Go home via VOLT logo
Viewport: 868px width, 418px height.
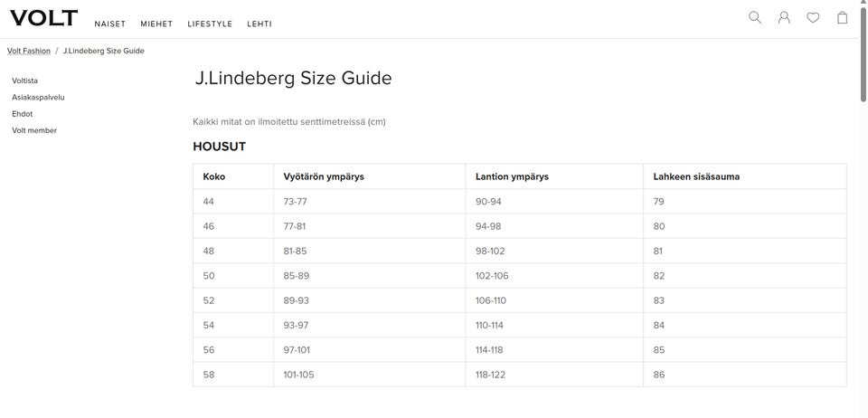[x=43, y=18]
